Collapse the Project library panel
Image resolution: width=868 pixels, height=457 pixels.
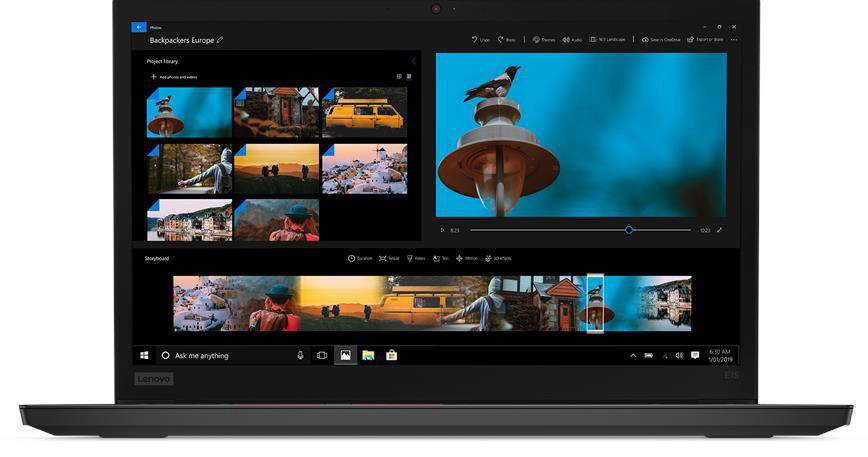click(x=413, y=61)
